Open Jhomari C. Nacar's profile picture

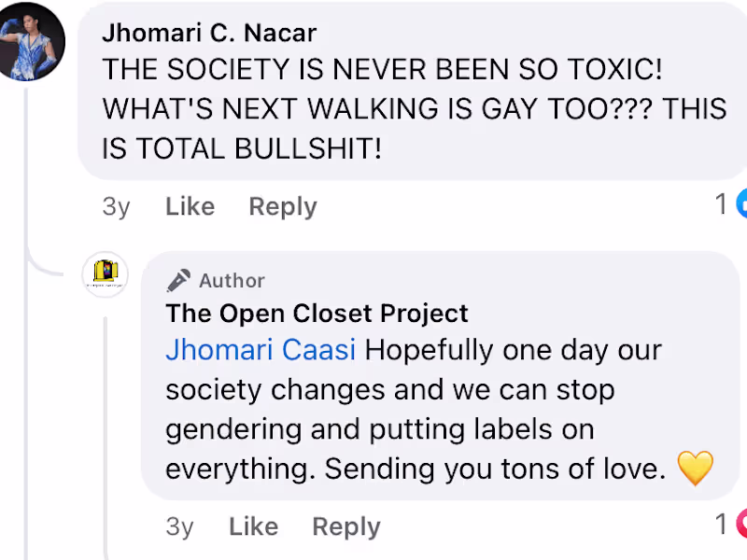(32, 41)
